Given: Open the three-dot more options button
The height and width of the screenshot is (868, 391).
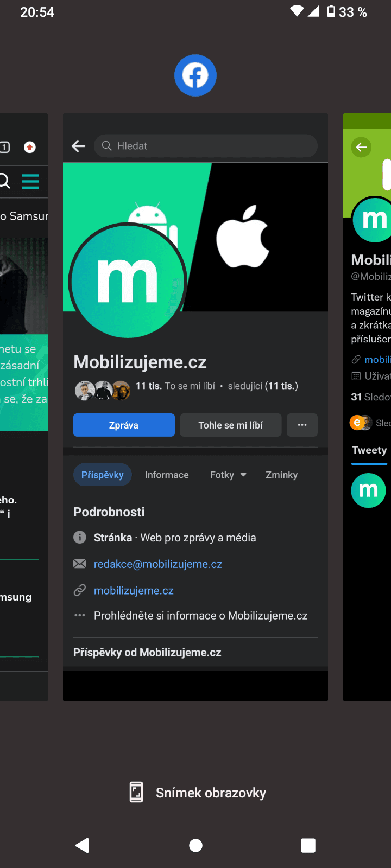Looking at the screenshot, I should (302, 425).
